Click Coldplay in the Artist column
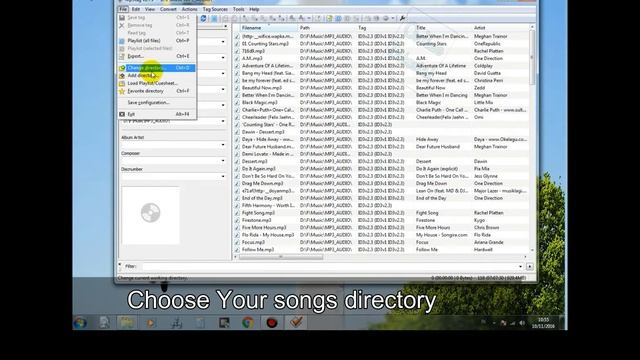Screen dimensions: 640x360 483,66
